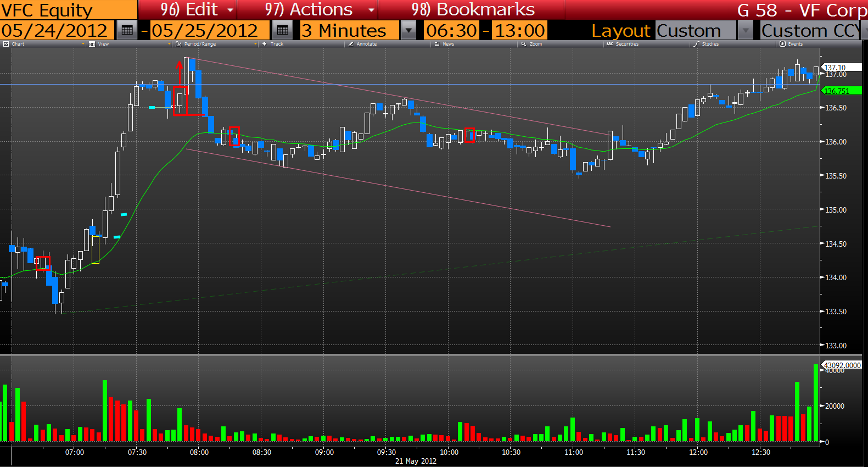Screen dimensions: 868x467
Task: Click the 20000 volume axis label
Action: point(835,406)
